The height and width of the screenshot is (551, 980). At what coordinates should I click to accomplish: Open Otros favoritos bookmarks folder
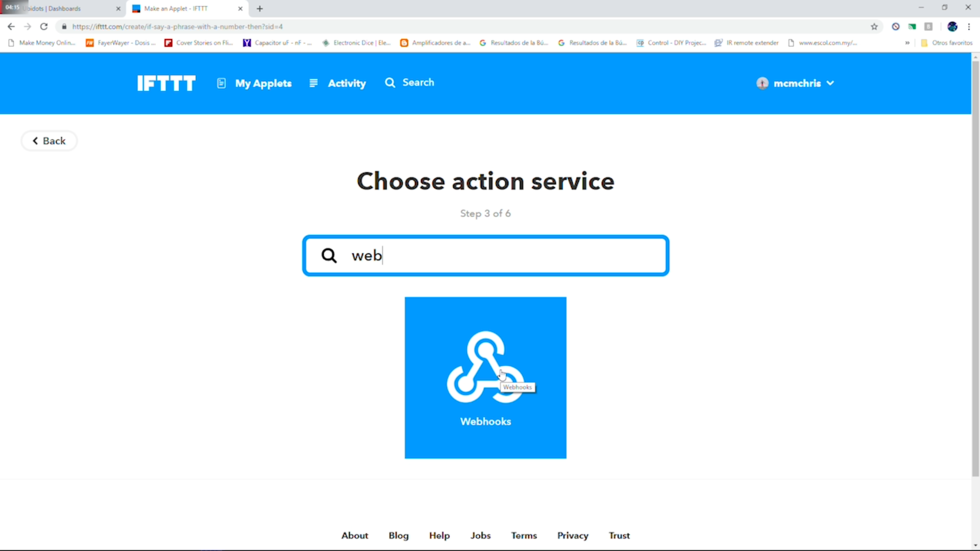tap(947, 43)
